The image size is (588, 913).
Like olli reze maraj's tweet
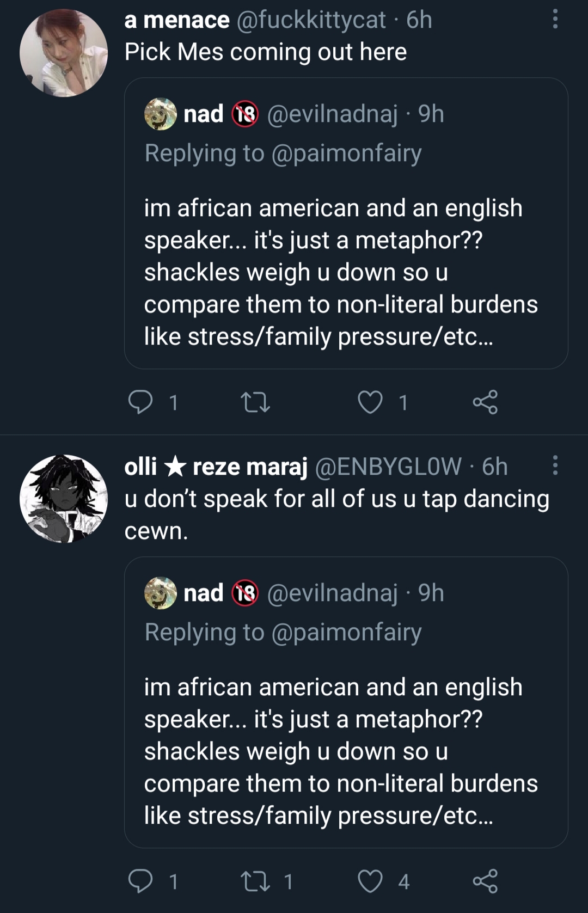pyautogui.click(x=370, y=881)
